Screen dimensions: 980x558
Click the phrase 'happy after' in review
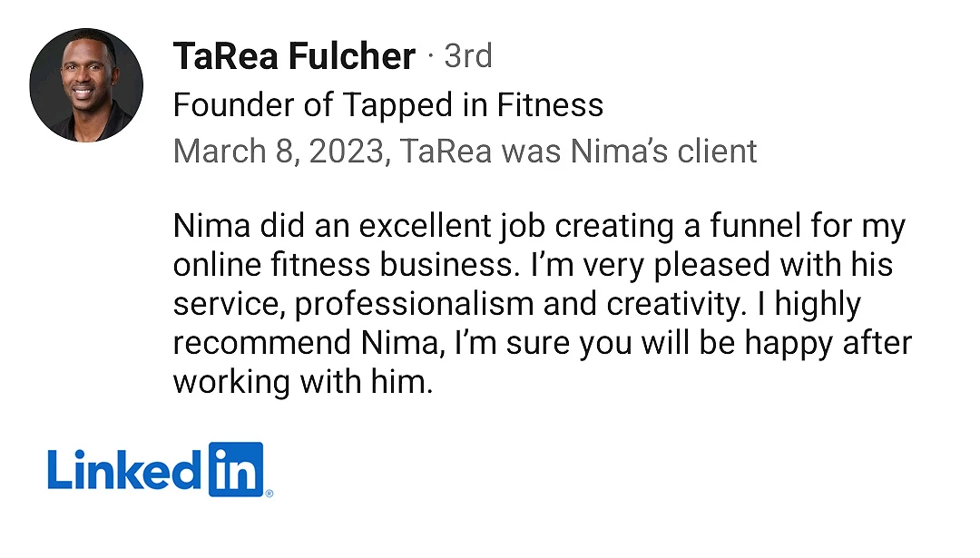pos(828,344)
